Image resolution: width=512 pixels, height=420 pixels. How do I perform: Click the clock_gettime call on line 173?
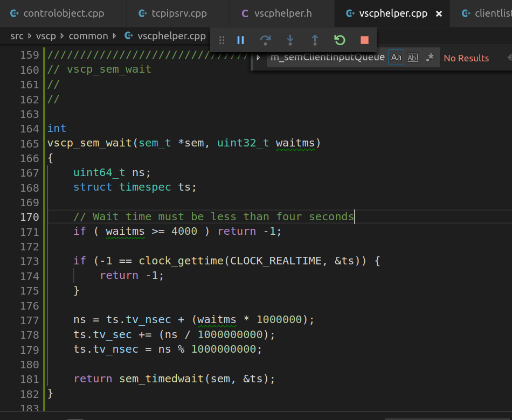(181, 261)
